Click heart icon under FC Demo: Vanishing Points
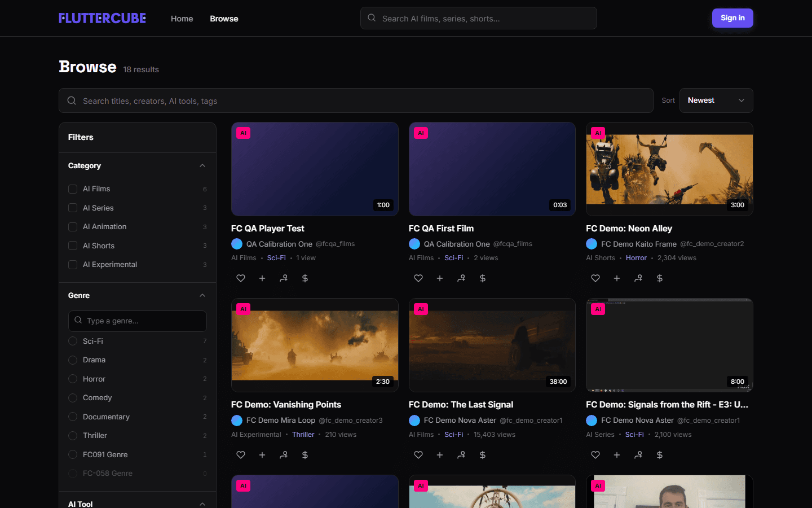The width and height of the screenshot is (812, 508). pos(241,455)
